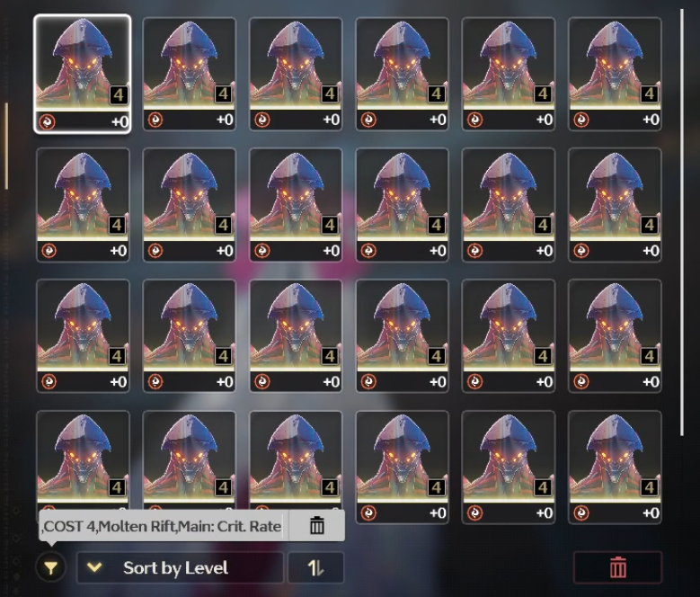Select the highlighted first echo card
This screenshot has width=700, height=597.
(83, 74)
